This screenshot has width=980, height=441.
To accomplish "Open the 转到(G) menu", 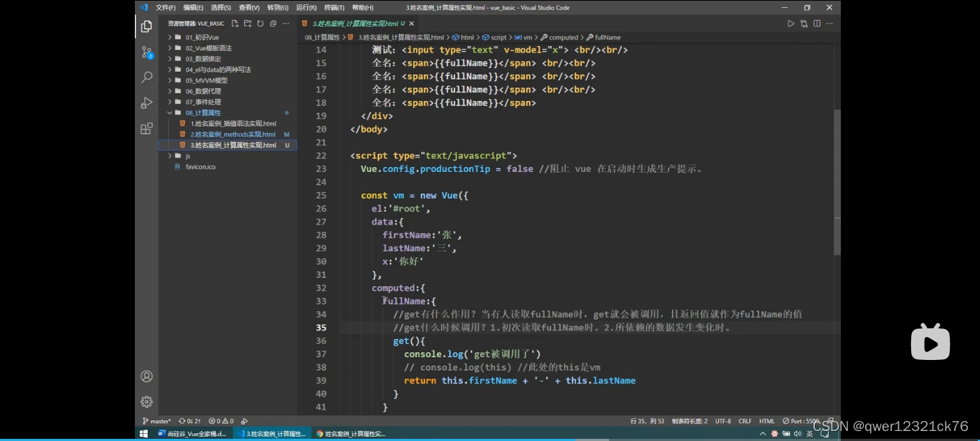I will (278, 7).
